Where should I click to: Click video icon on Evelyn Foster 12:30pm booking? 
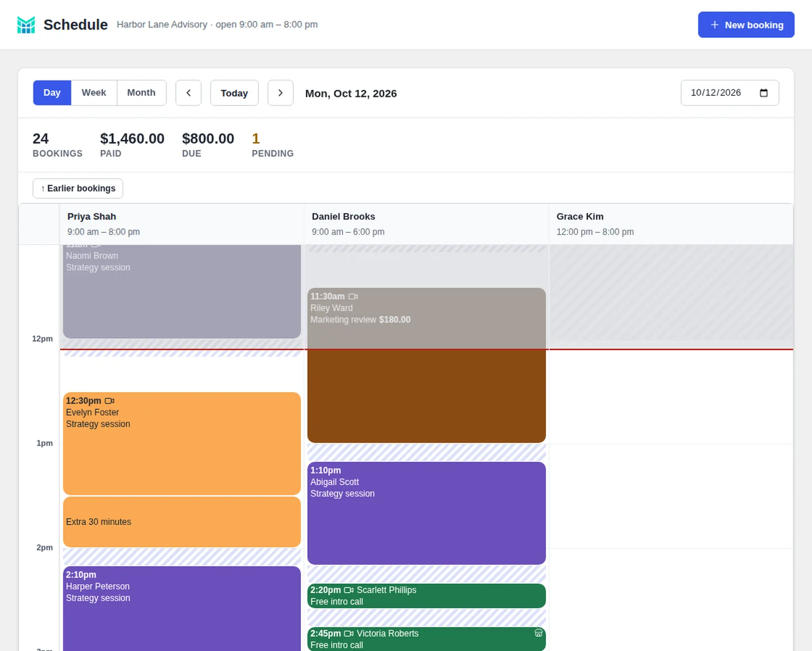(x=110, y=401)
